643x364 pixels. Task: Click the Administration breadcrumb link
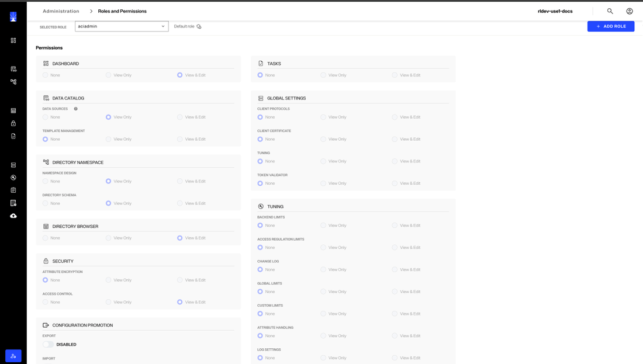(x=61, y=11)
